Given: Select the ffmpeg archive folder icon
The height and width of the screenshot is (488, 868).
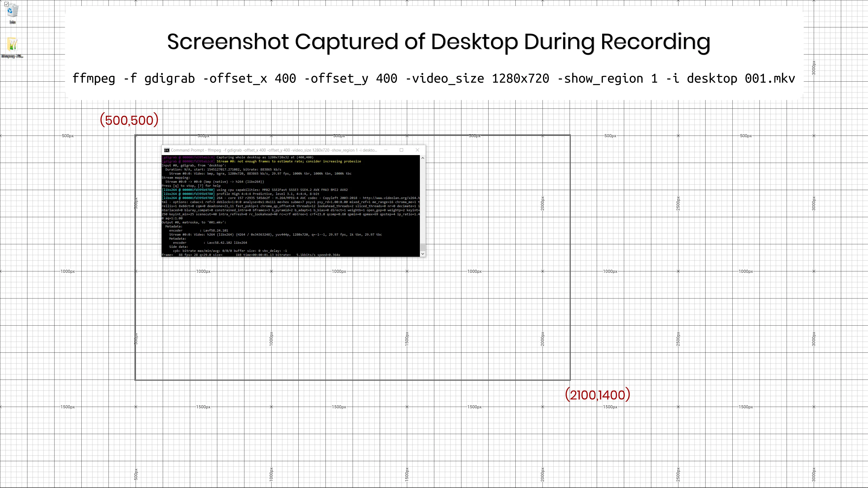Looking at the screenshot, I should pyautogui.click(x=12, y=44).
